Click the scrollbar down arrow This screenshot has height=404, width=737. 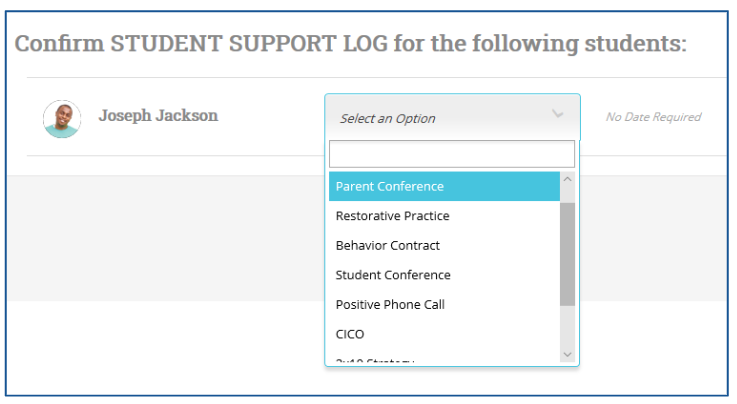(568, 354)
